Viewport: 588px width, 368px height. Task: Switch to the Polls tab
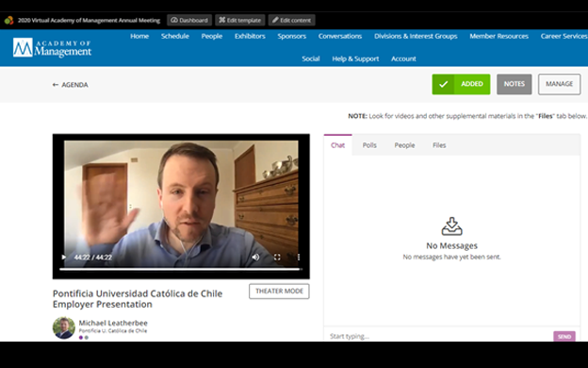pyautogui.click(x=369, y=145)
